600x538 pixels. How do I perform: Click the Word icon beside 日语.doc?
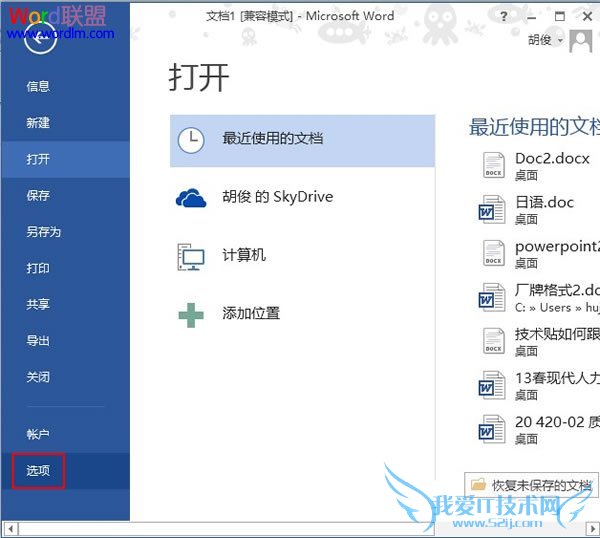(492, 209)
